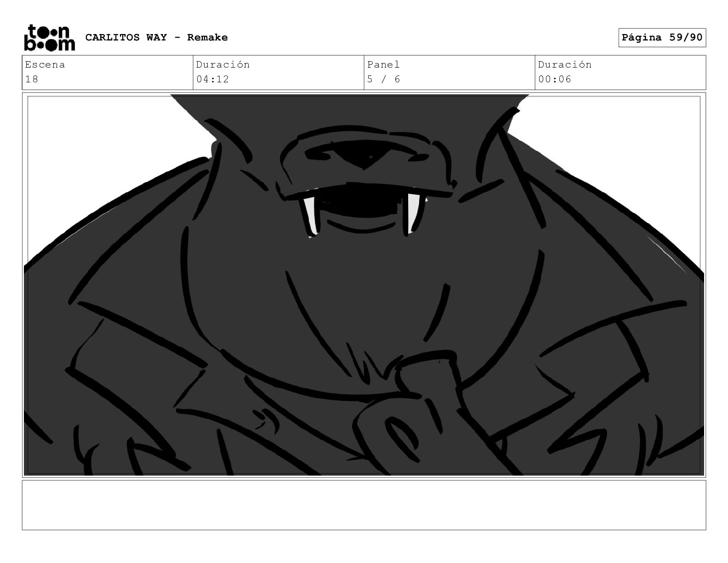Click the creature's right white fang
Image resolution: width=728 pixels, height=563 pixels.
pos(414,213)
